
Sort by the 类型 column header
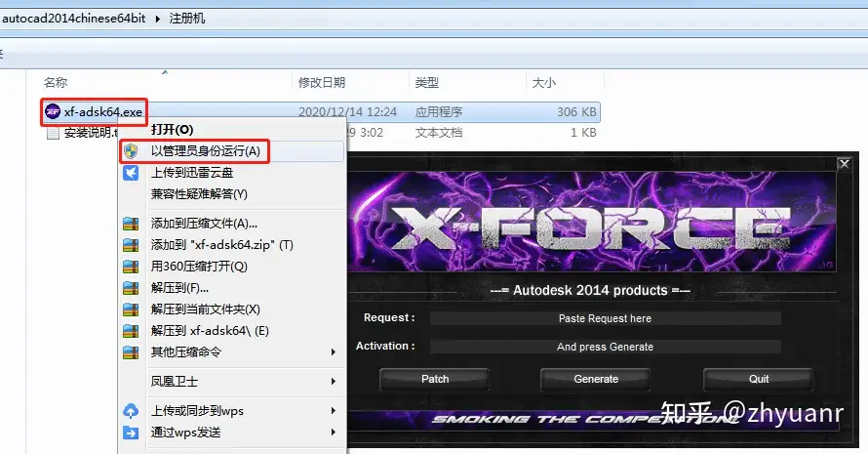pos(427,83)
